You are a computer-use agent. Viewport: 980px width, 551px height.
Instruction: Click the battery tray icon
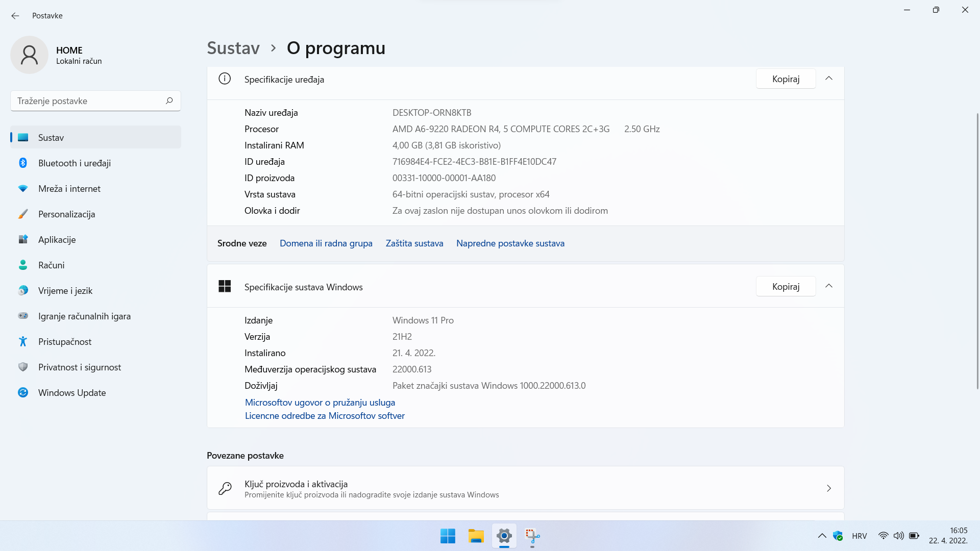(914, 536)
